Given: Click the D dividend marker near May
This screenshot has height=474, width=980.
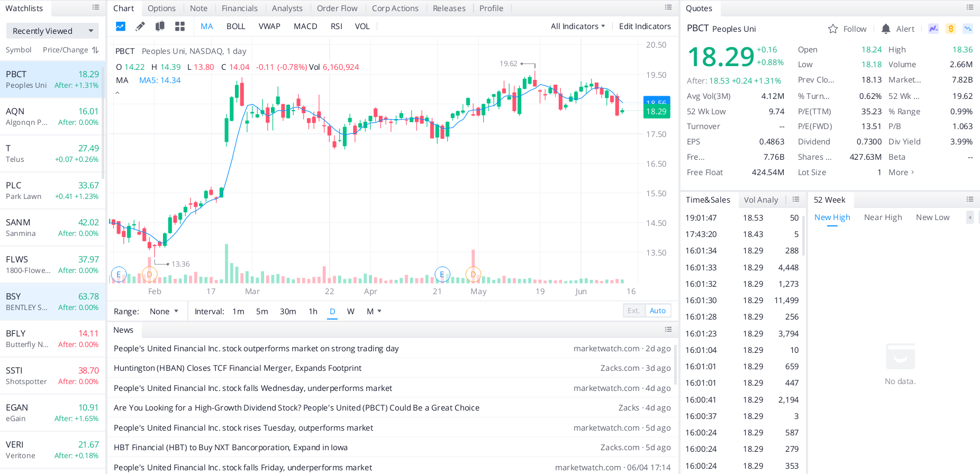Looking at the screenshot, I should (473, 274).
